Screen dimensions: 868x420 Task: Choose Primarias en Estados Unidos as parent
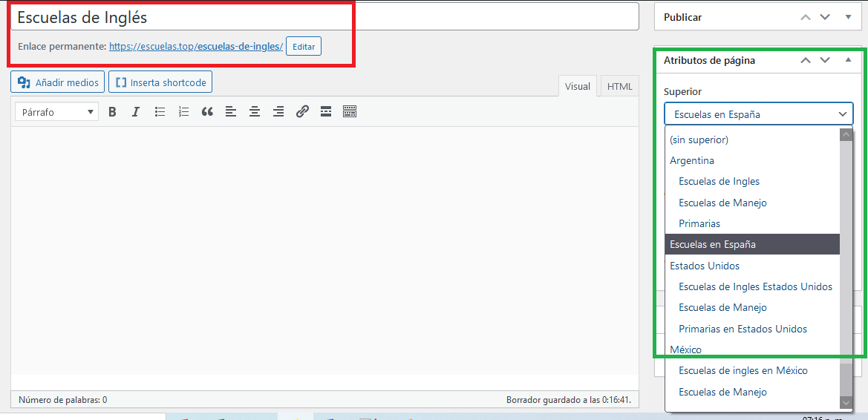743,329
